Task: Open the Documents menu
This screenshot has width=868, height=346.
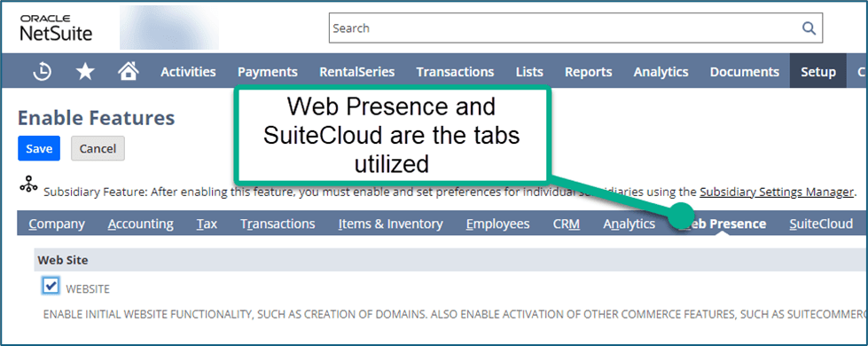Action: click(745, 72)
